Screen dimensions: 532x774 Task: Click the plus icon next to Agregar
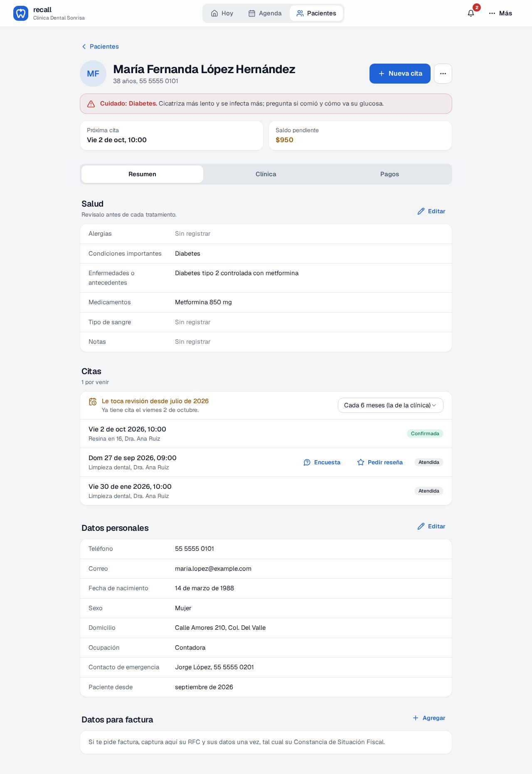coord(416,718)
